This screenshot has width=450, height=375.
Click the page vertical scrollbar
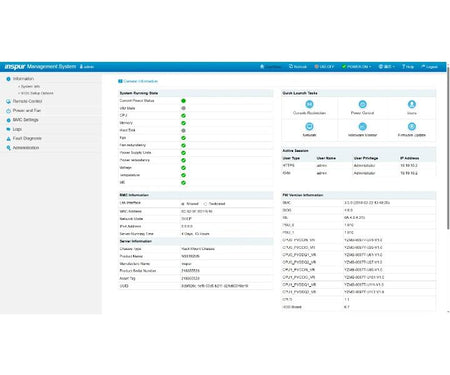[448, 148]
